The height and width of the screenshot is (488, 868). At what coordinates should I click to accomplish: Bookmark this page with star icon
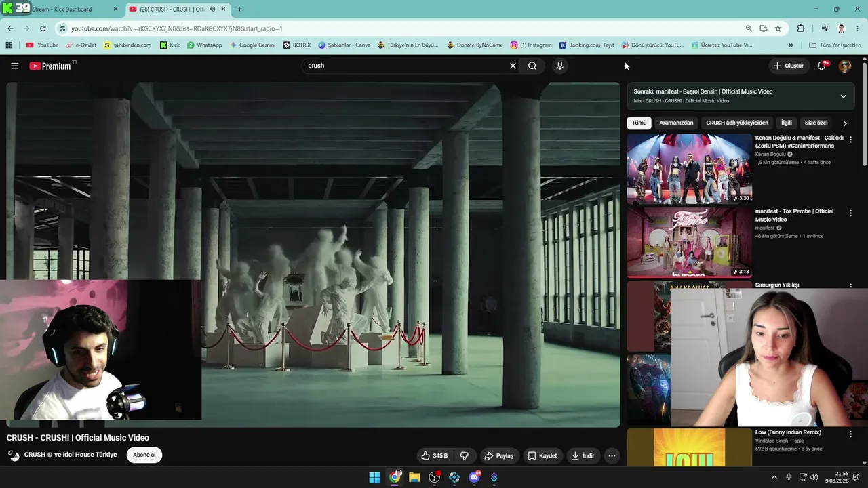pyautogui.click(x=778, y=28)
